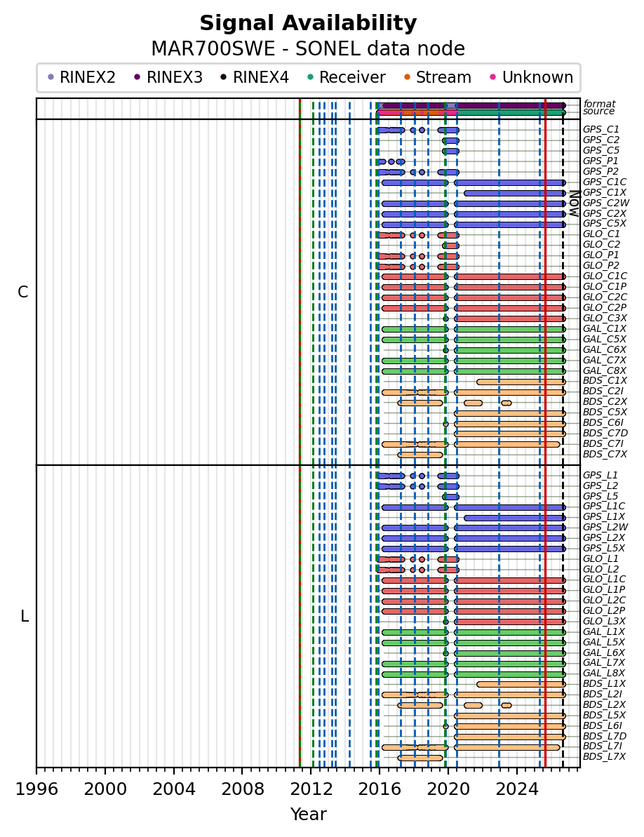The width and height of the screenshot is (644, 837).
Task: Click the 2012 tick label on the Year axis
Action: (x=311, y=789)
